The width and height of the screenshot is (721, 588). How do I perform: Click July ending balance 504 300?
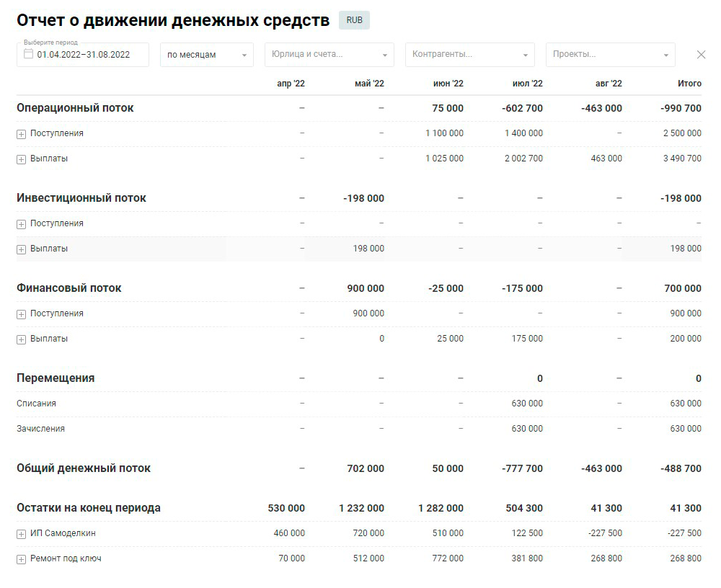click(x=524, y=509)
